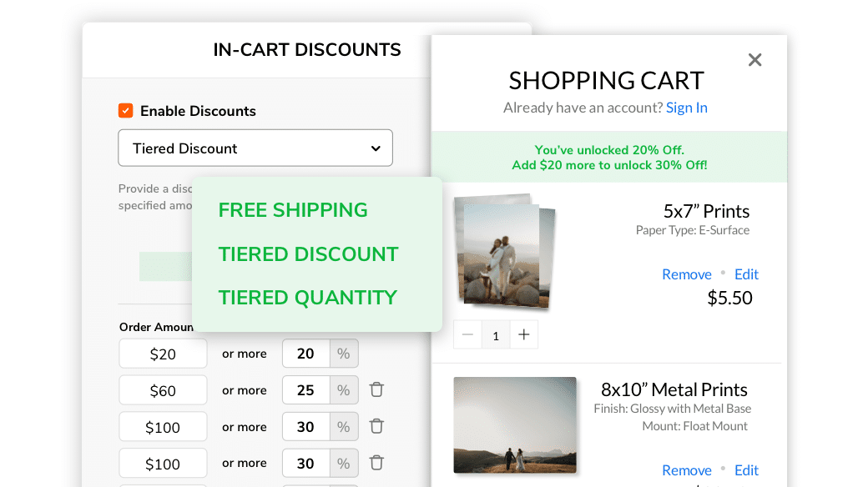Open the discount type dropdown

tap(255, 148)
